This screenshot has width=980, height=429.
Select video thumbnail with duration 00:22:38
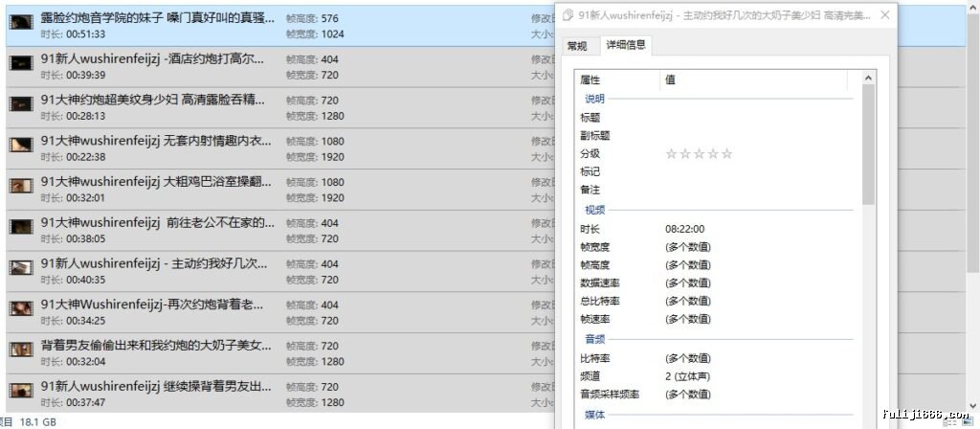(21, 145)
